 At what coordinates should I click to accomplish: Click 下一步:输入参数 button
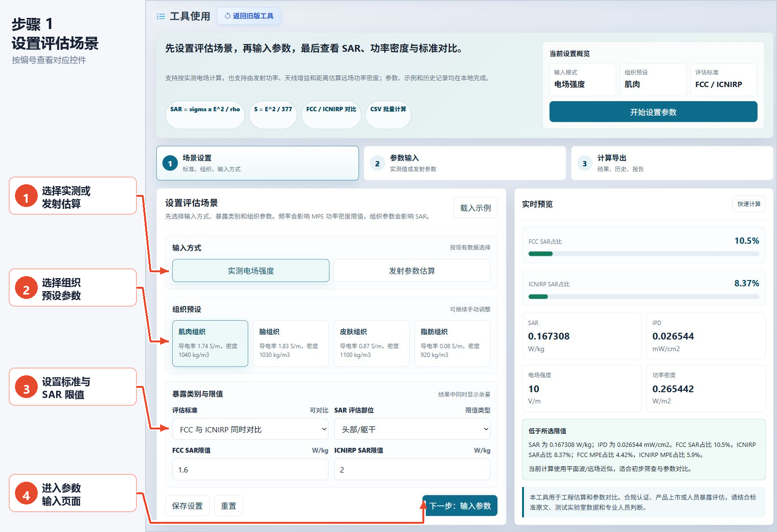tap(460, 505)
